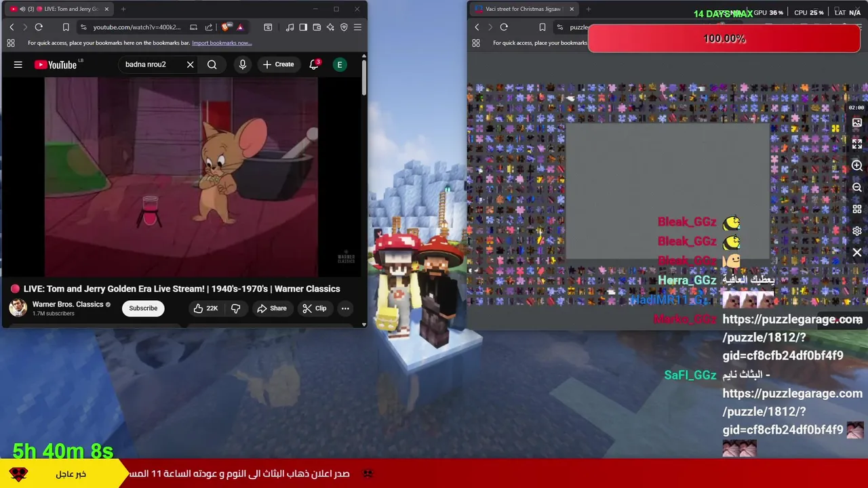The height and width of the screenshot is (488, 868).
Task: Open the account avatar E menu
Action: [340, 64]
